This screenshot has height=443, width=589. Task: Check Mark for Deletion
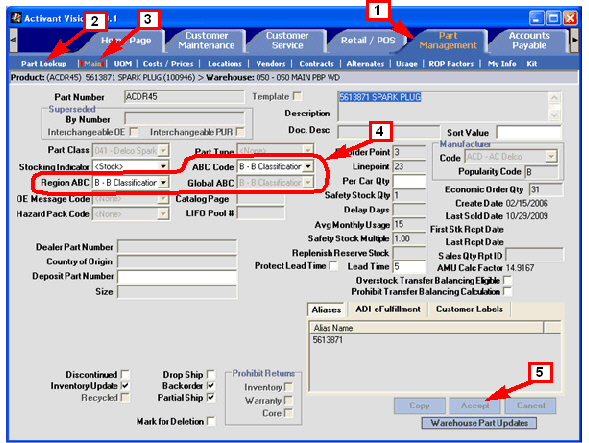[211, 421]
